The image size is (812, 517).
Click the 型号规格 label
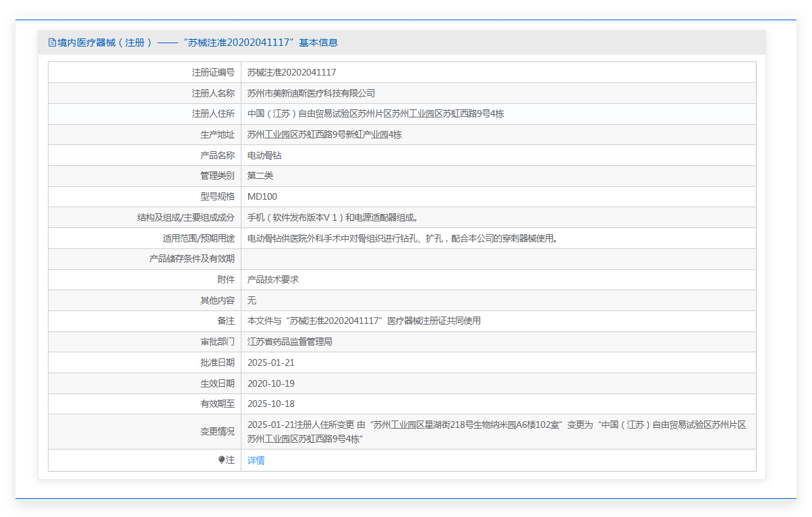tap(217, 196)
